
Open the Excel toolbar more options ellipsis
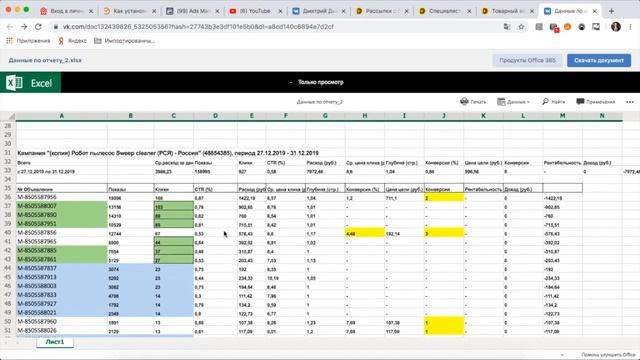(630, 102)
